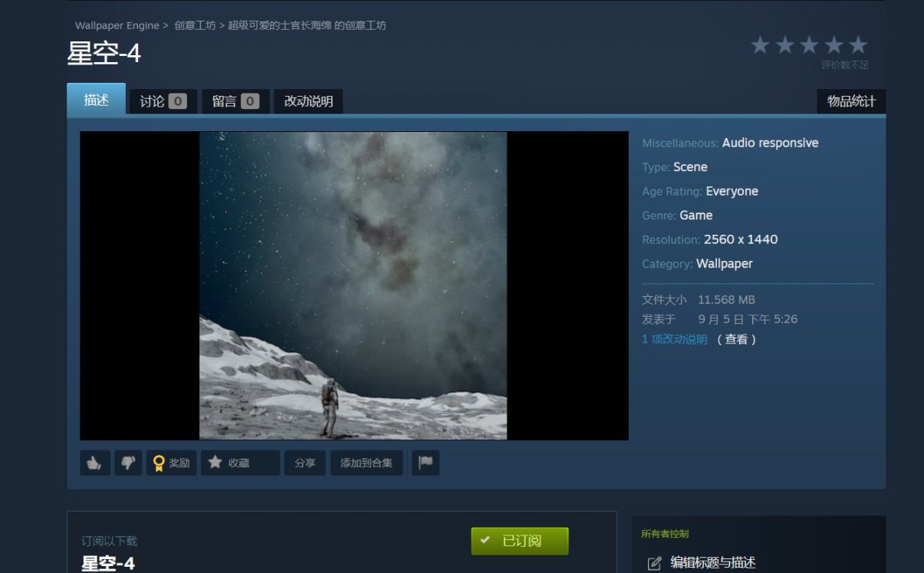Click the award ribbon icon in 奖励
The image size is (924, 573).
[159, 463]
